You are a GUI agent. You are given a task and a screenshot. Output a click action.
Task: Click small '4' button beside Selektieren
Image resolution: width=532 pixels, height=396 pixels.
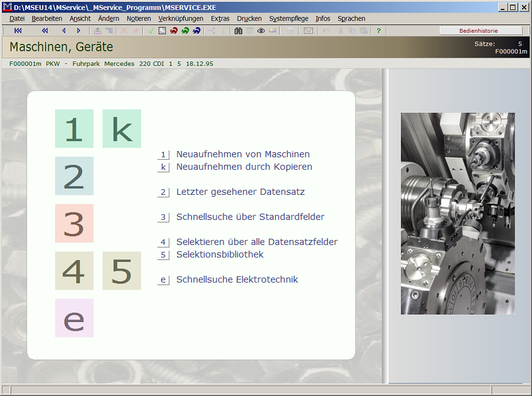tap(163, 242)
